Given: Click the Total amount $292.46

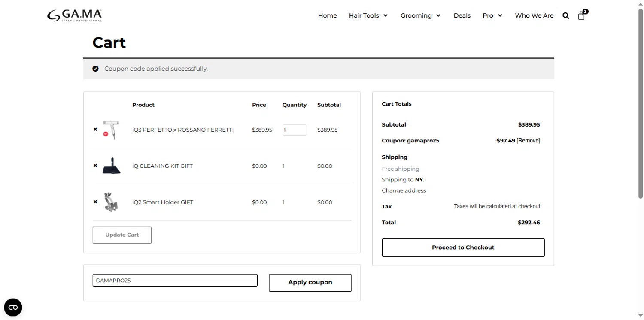Looking at the screenshot, I should click(529, 223).
